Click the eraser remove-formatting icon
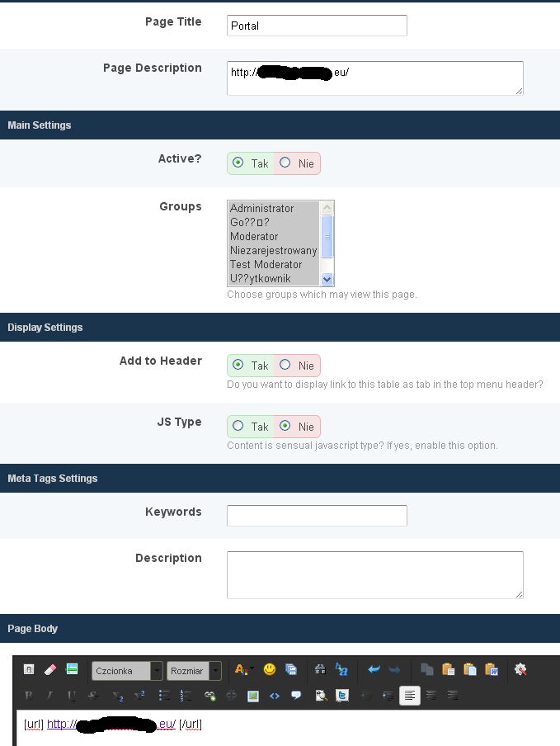The width and height of the screenshot is (560, 746). pyautogui.click(x=49, y=670)
